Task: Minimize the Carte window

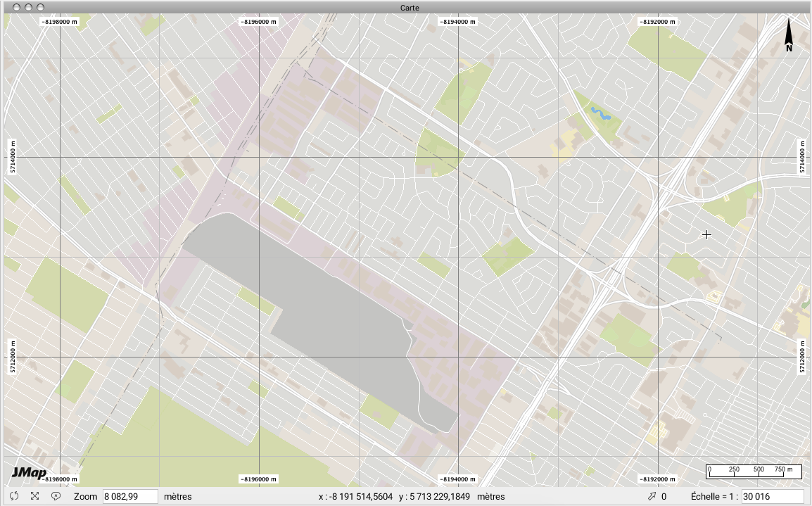Action: 28,7
